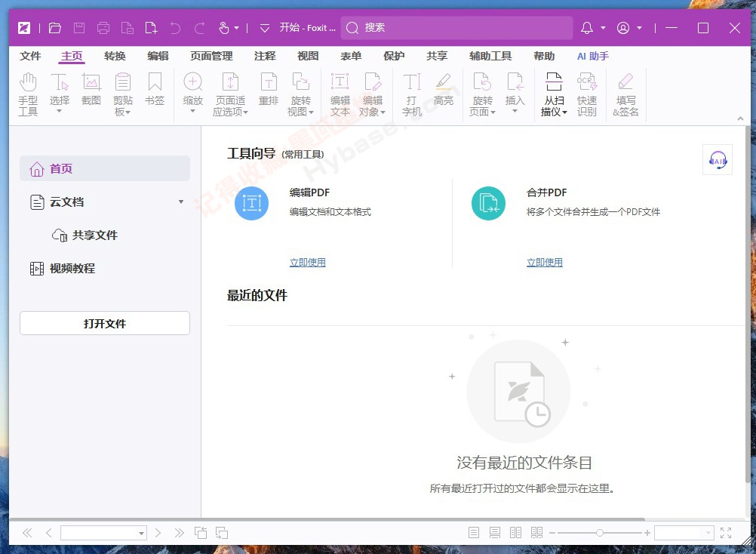Click the vertical scrollbar on the right
The image size is (756, 554).
coord(747,303)
